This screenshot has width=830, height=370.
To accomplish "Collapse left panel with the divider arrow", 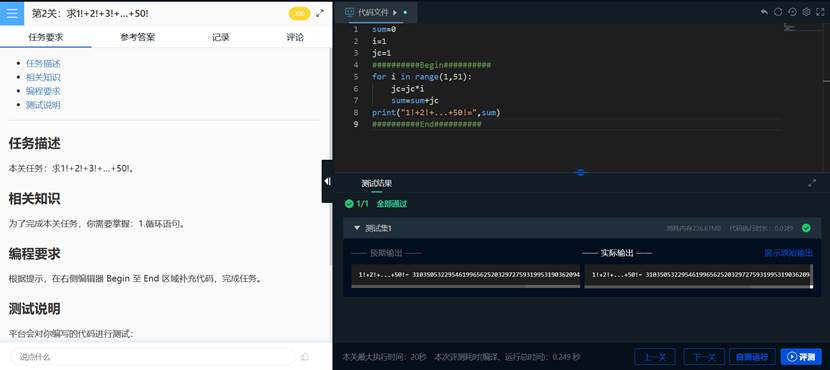I will pyautogui.click(x=327, y=182).
